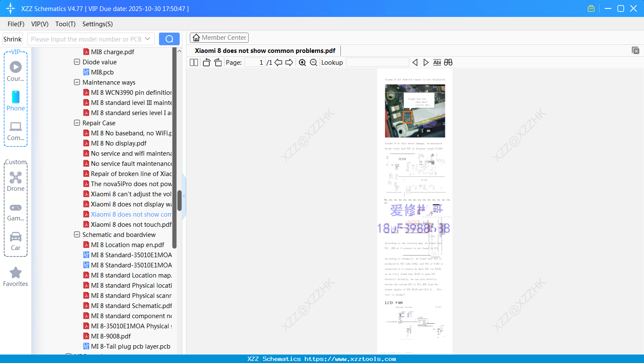Screen dimensions: 644x363
Task: Open the Drone category
Action: click(16, 181)
